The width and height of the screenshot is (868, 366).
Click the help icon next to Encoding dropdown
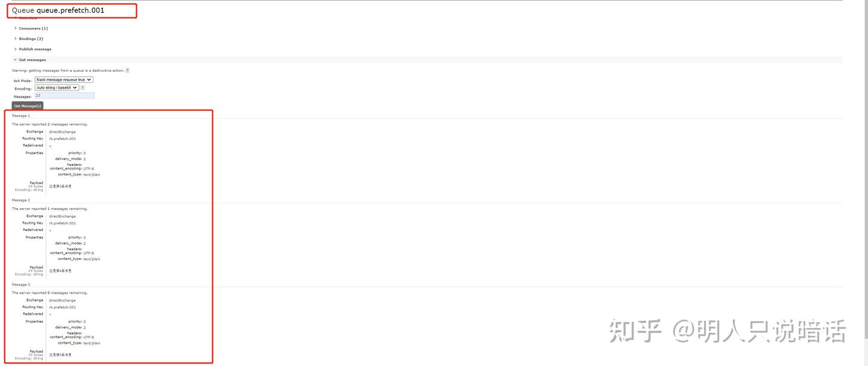click(83, 87)
